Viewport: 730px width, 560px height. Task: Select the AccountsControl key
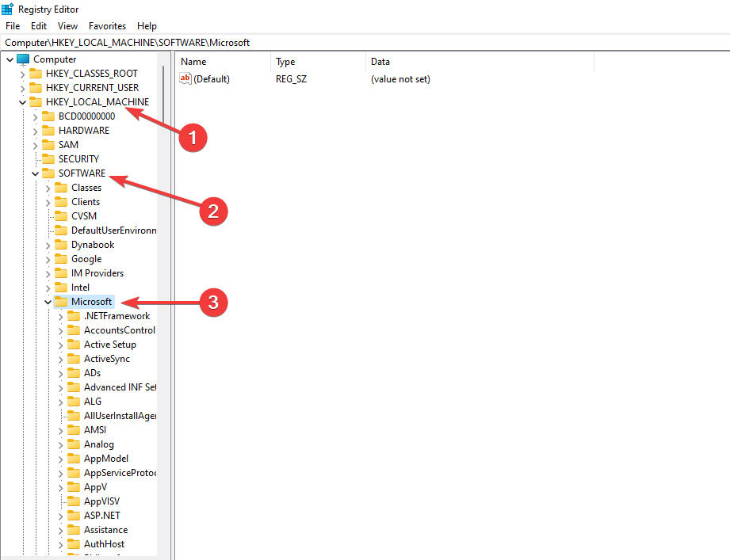[x=120, y=330]
